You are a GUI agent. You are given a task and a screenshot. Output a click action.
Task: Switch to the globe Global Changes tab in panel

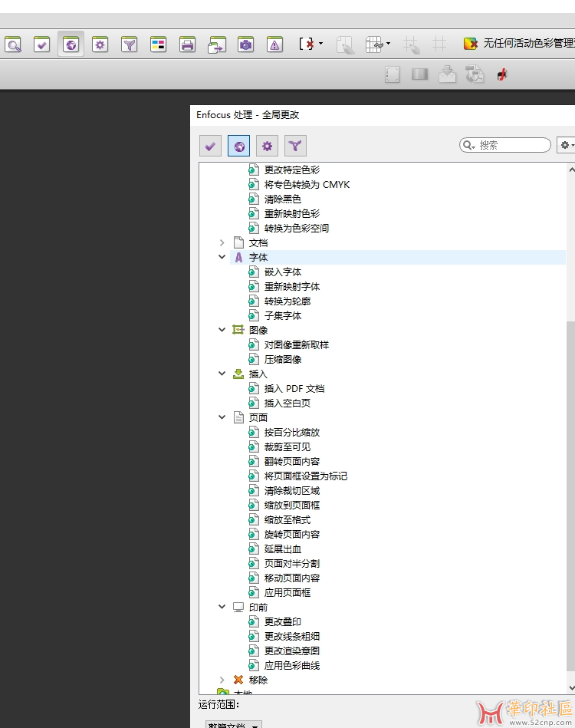[239, 147]
